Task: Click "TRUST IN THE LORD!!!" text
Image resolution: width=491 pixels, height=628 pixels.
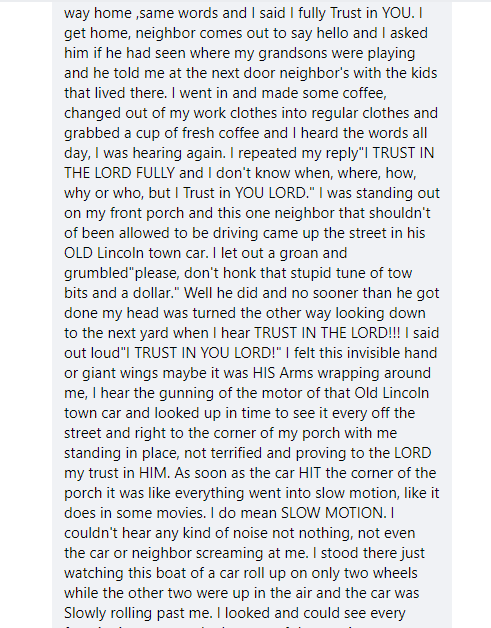Action: [327, 334]
